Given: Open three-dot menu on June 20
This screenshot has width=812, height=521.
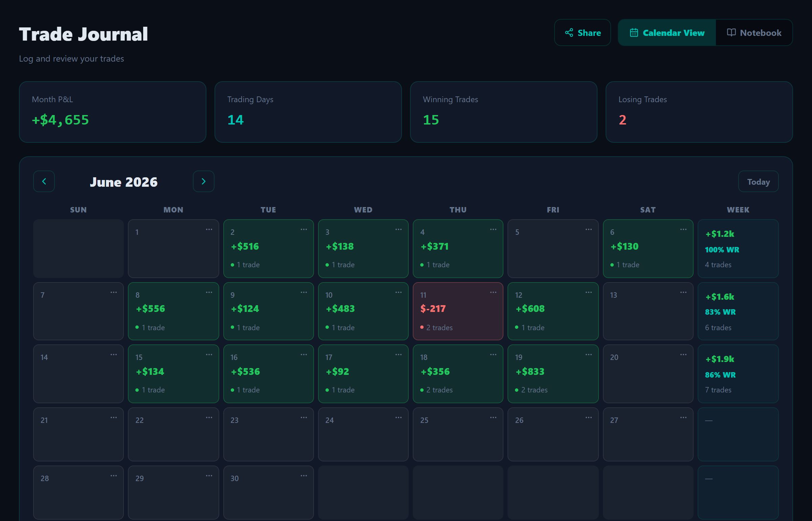Looking at the screenshot, I should coord(683,355).
